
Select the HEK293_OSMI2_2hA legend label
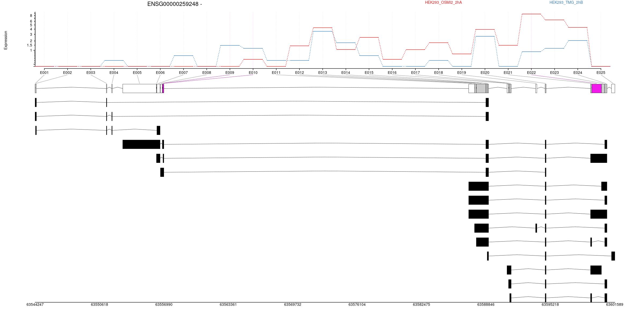(443, 2)
